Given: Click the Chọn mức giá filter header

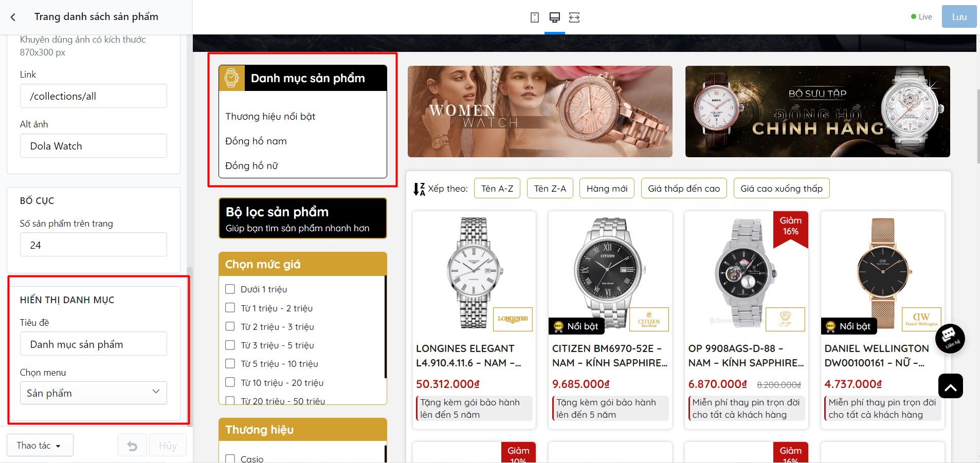Looking at the screenshot, I should point(302,264).
